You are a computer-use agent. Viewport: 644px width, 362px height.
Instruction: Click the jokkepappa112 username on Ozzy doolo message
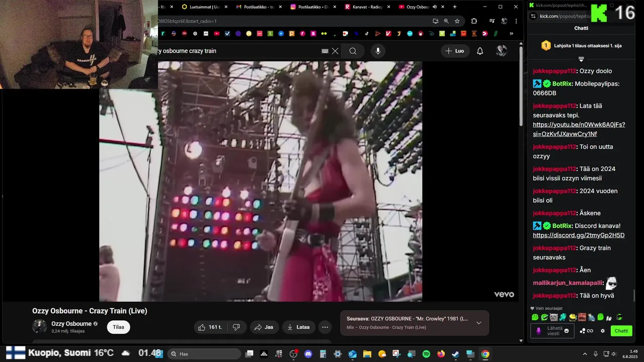click(x=554, y=71)
